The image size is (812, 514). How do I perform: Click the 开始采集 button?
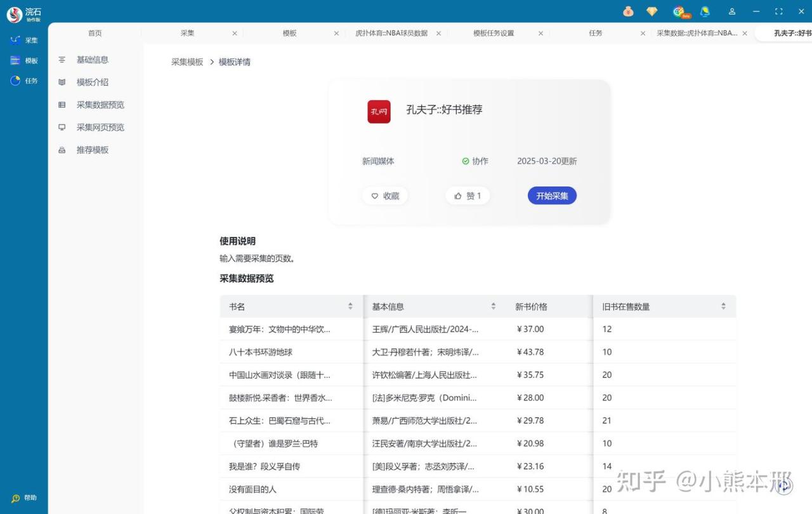pos(552,196)
